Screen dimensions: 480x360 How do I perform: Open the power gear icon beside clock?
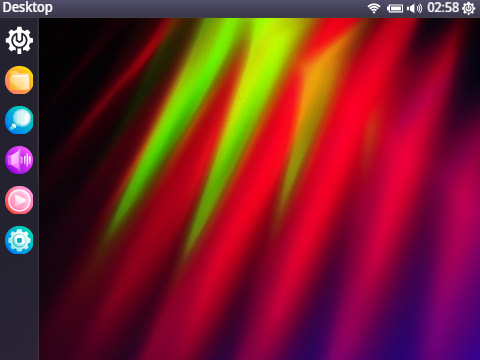pos(469,8)
